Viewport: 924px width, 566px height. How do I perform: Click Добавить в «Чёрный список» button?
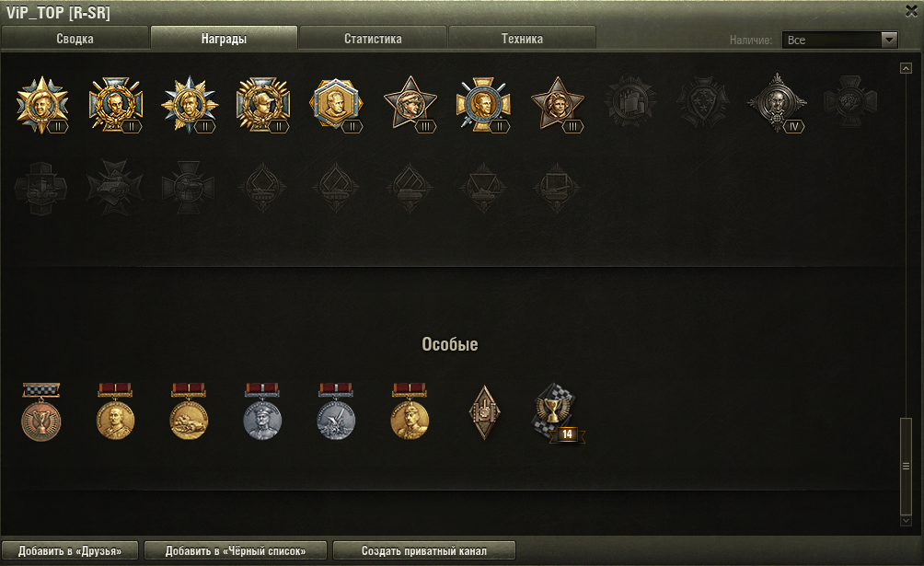[x=235, y=550]
